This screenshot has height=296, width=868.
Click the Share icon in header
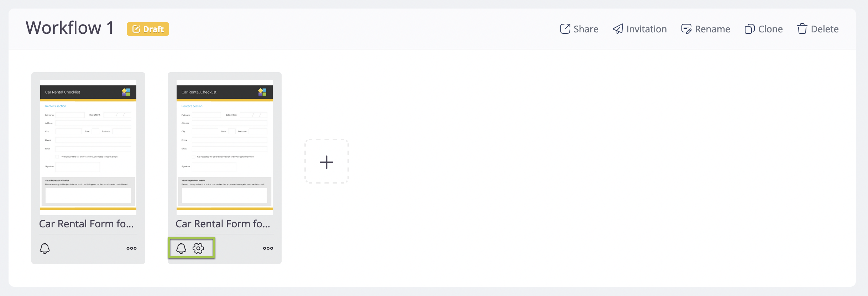(565, 29)
